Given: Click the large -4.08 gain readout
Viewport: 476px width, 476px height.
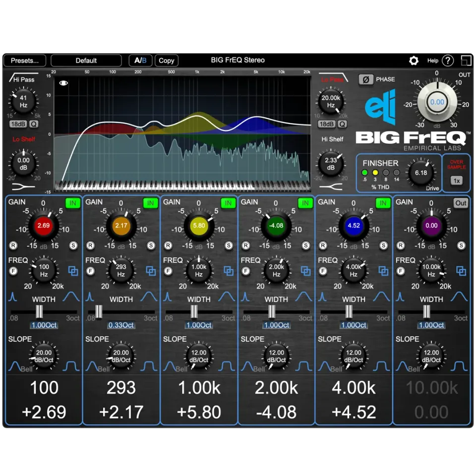Looking at the screenshot, I should point(276,412).
